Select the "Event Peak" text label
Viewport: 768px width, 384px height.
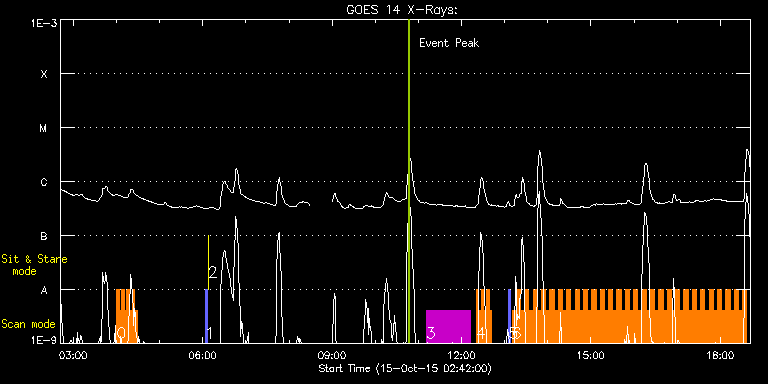(x=449, y=43)
